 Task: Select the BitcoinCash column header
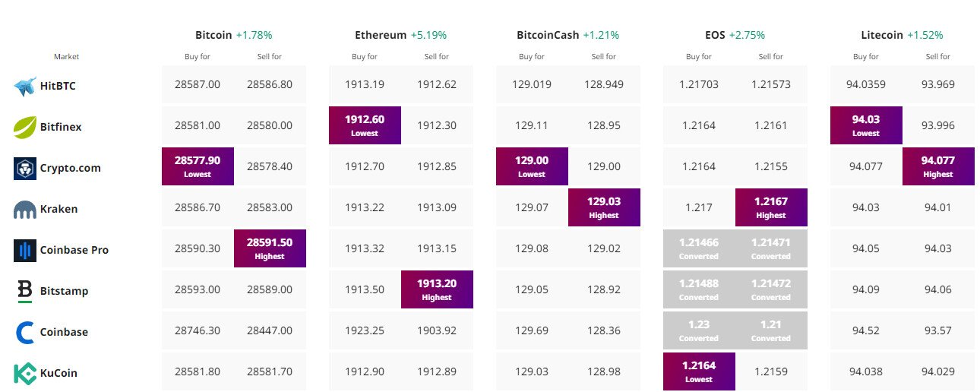tap(547, 35)
